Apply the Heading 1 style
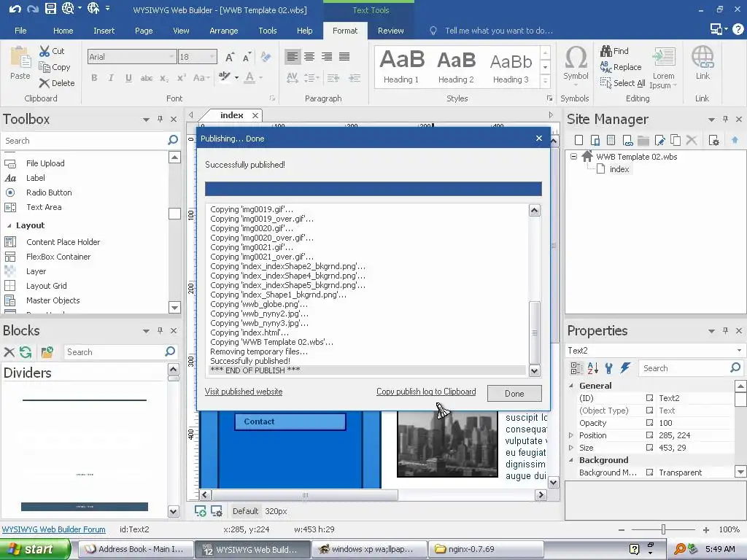This screenshot has width=747, height=560. click(402, 66)
